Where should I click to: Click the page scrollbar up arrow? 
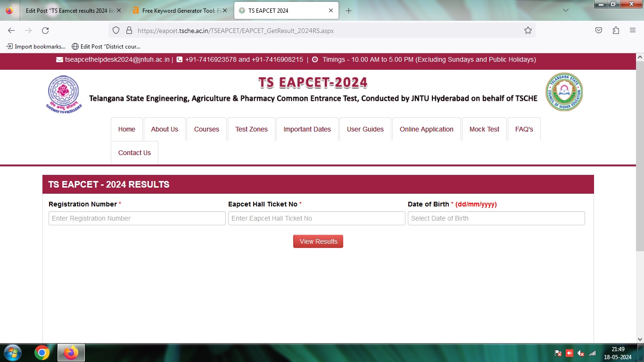640,57
